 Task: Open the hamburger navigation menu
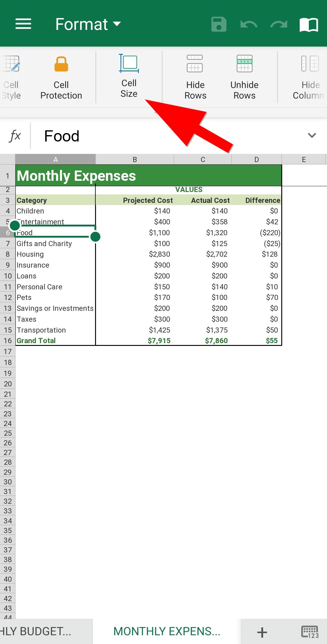[23, 24]
